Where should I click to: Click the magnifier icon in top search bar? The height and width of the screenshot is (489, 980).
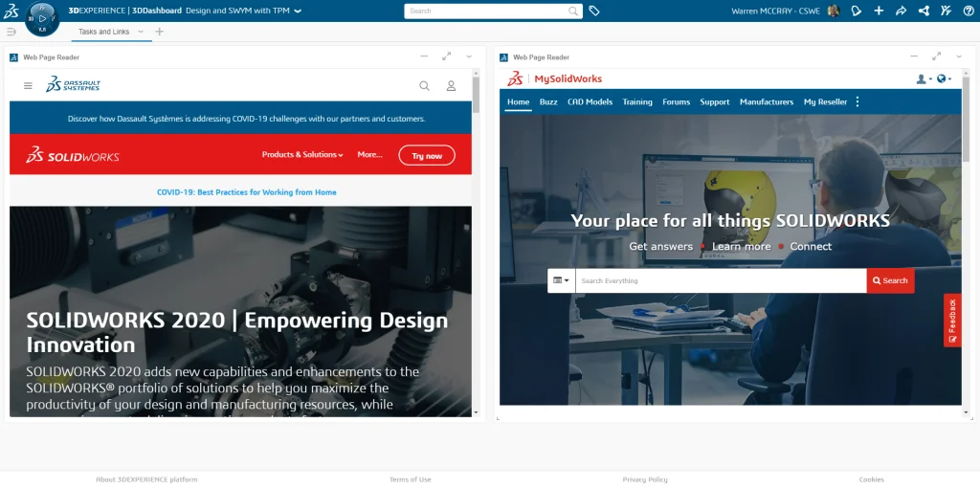(573, 11)
